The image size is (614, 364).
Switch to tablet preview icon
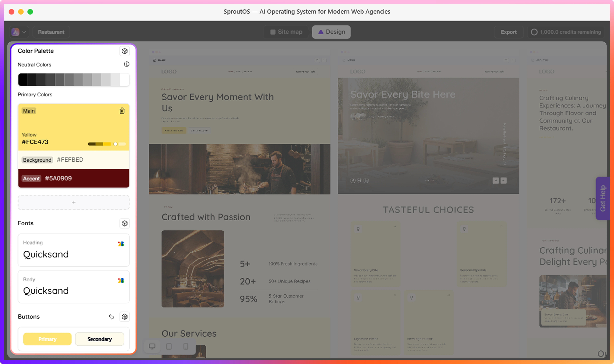tap(169, 346)
